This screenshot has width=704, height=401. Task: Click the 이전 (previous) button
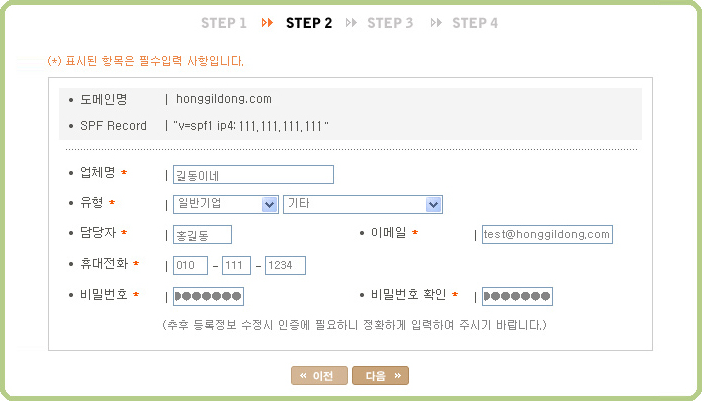(319, 376)
